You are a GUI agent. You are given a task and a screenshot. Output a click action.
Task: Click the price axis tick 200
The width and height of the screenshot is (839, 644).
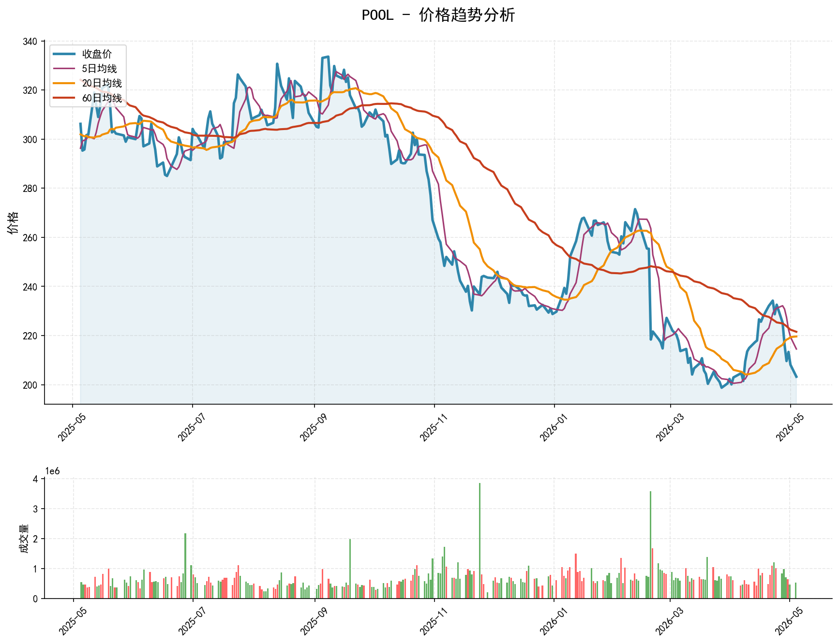30,385
